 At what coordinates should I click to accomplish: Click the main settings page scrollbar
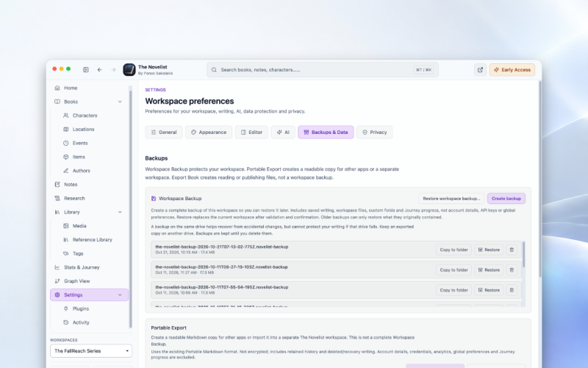point(540,180)
